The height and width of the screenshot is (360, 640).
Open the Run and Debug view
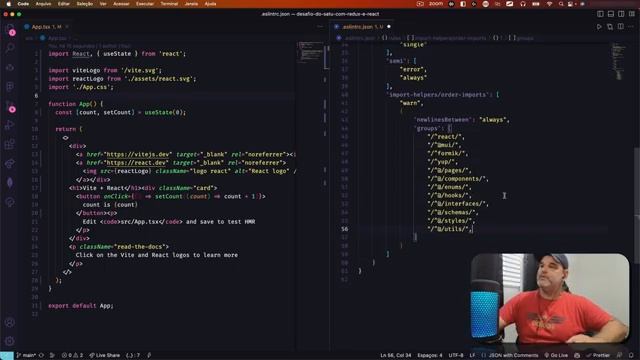10,125
